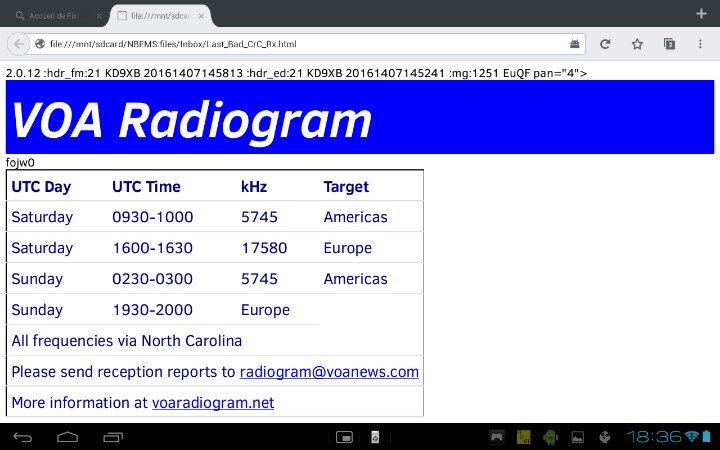Click the 0930-1000 time cell
Viewport: 720px width, 450px height.
point(153,217)
